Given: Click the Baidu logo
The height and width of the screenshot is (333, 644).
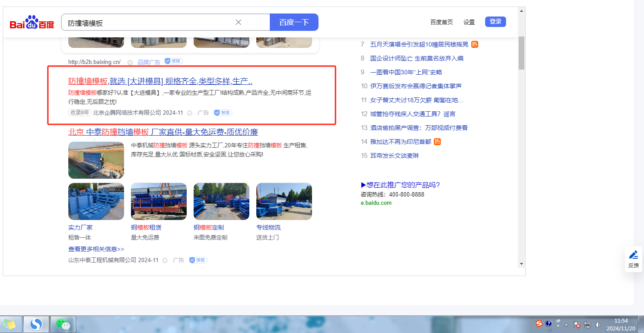Looking at the screenshot, I should click(32, 22).
